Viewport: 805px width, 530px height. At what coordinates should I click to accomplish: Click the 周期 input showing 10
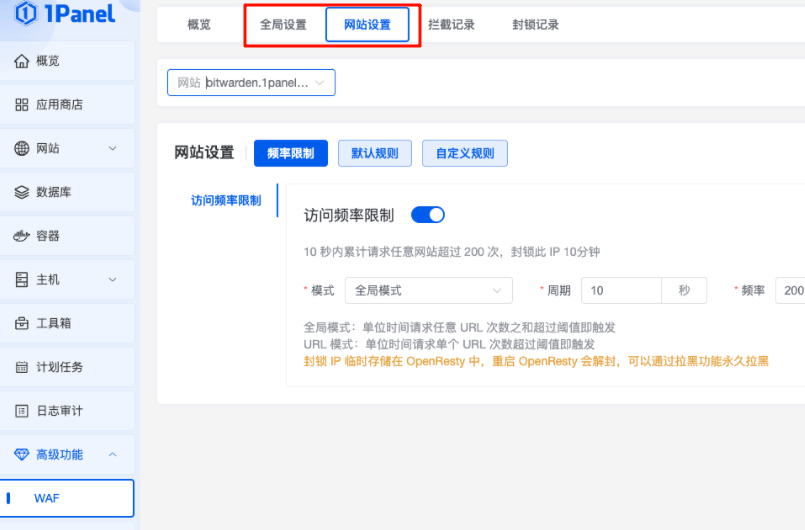pyautogui.click(x=621, y=291)
